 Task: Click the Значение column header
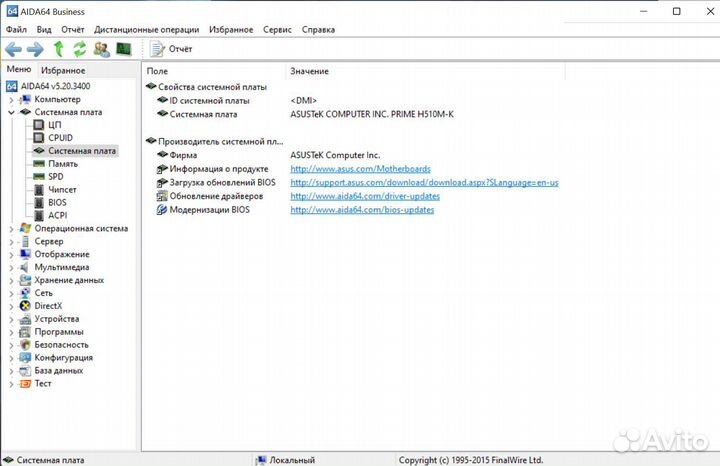(x=309, y=71)
